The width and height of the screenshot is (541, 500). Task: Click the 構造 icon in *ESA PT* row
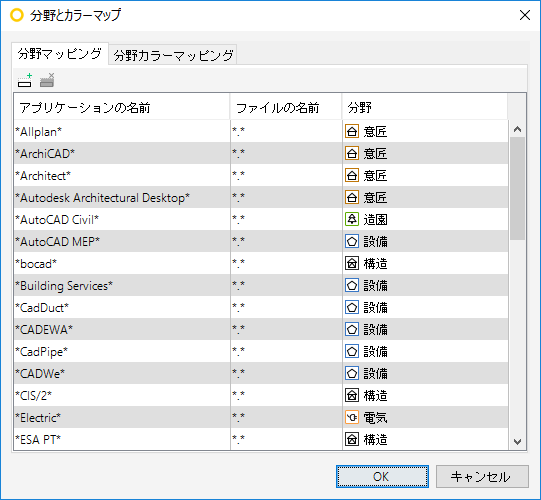click(x=352, y=440)
